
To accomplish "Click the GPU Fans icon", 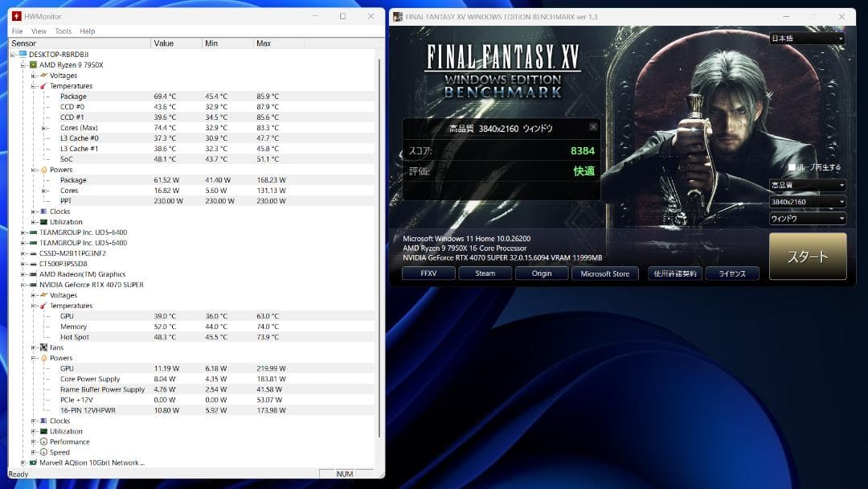I will coord(43,347).
